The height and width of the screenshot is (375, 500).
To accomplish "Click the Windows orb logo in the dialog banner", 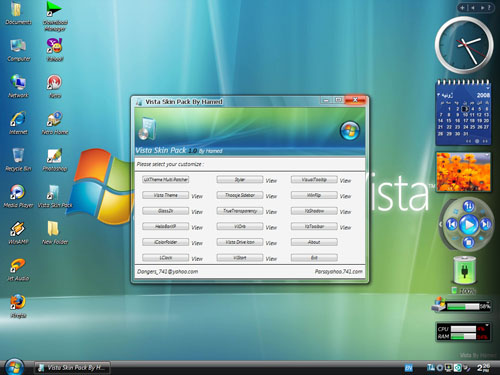I will click(350, 130).
